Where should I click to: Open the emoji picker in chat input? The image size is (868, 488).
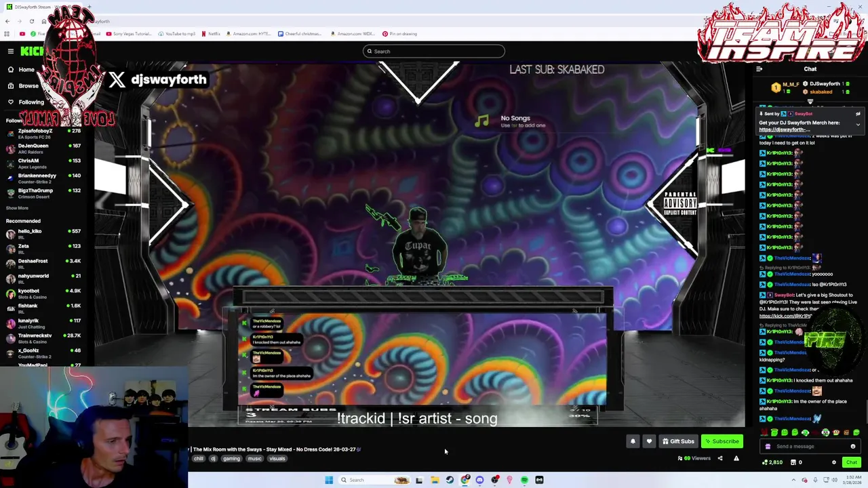tap(853, 447)
